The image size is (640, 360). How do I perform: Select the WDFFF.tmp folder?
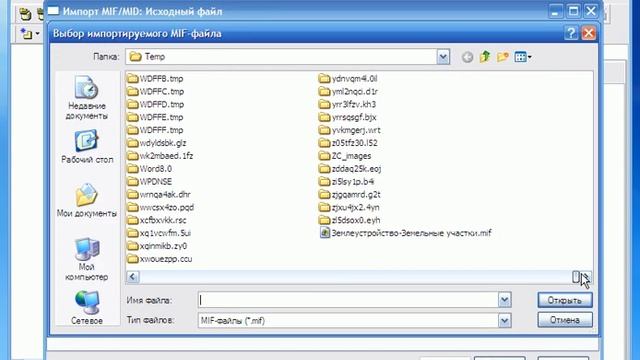tap(156, 130)
